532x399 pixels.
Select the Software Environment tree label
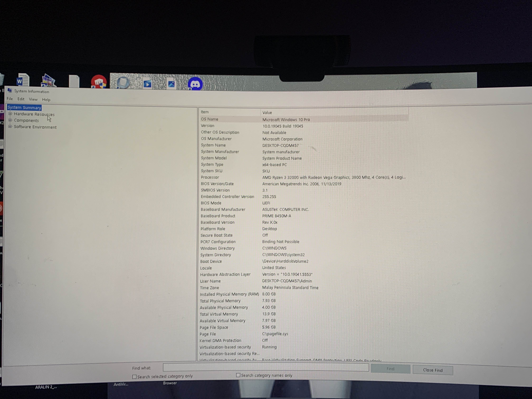click(35, 127)
